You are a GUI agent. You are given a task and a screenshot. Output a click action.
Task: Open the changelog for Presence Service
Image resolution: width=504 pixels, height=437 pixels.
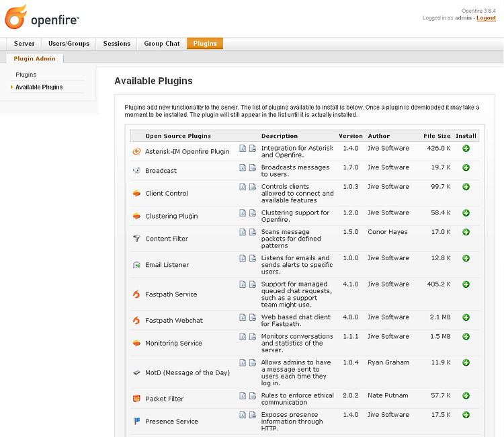(x=253, y=415)
